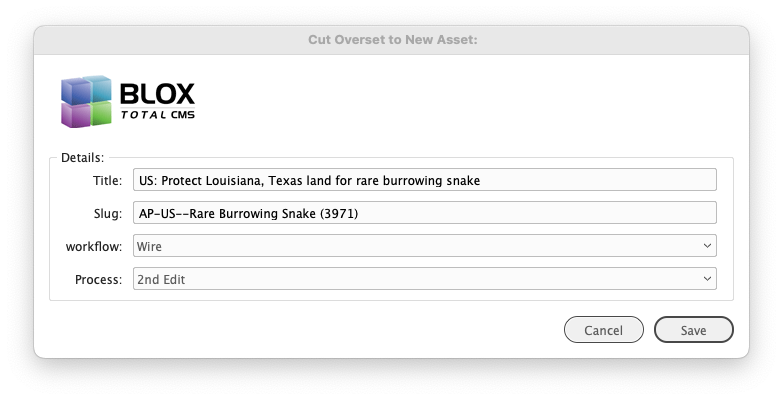Focus the Slug text field
Viewport: 783px width, 400px height.
click(424, 213)
